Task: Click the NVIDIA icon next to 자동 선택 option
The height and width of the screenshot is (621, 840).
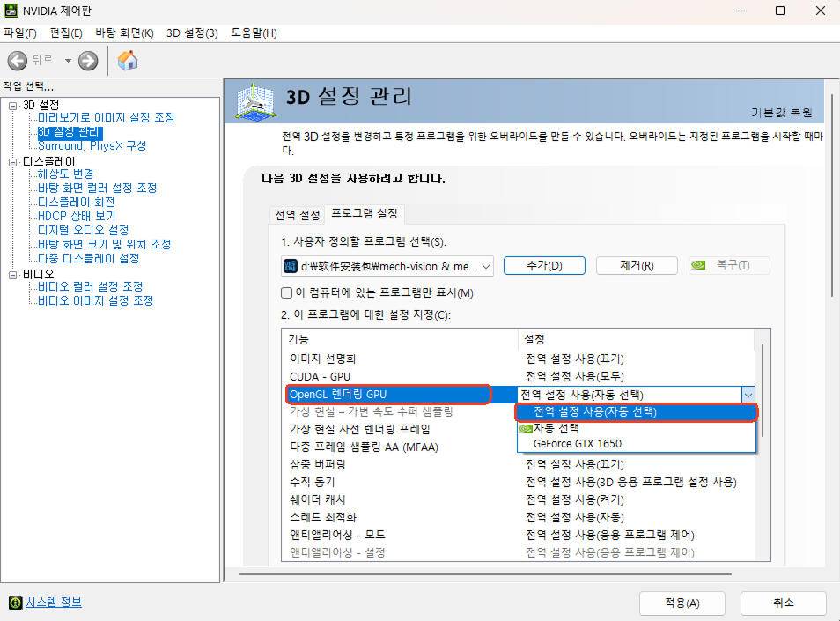Action: (x=526, y=428)
